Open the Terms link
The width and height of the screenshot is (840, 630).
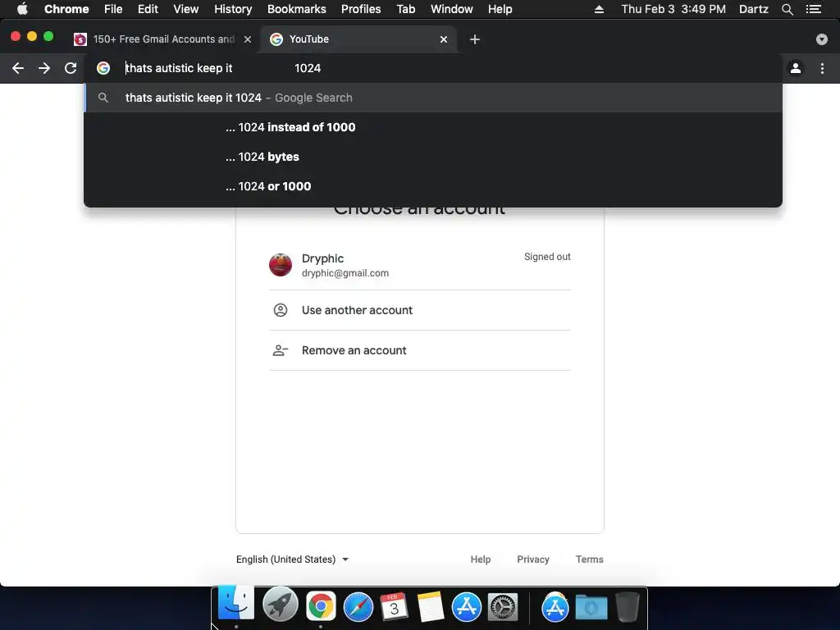[589, 559]
